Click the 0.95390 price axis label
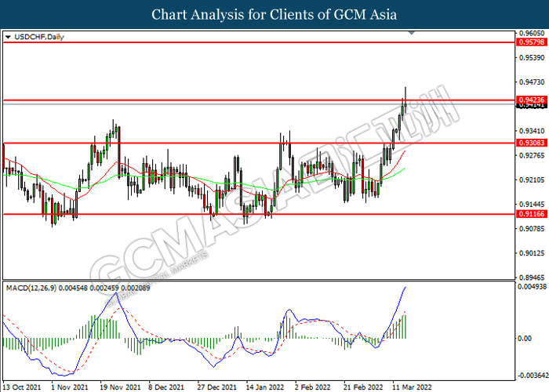This screenshot has width=549, height=392. pos(533,58)
